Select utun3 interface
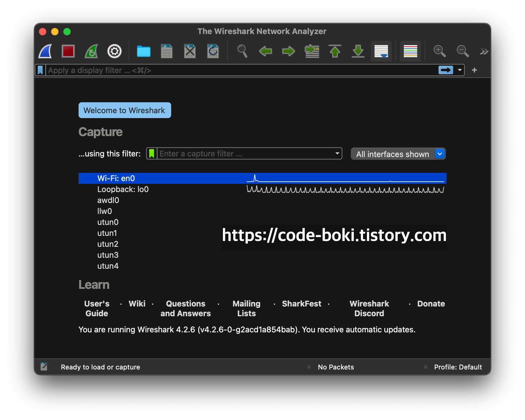Image resolution: width=525 pixels, height=420 pixels. pos(262,255)
